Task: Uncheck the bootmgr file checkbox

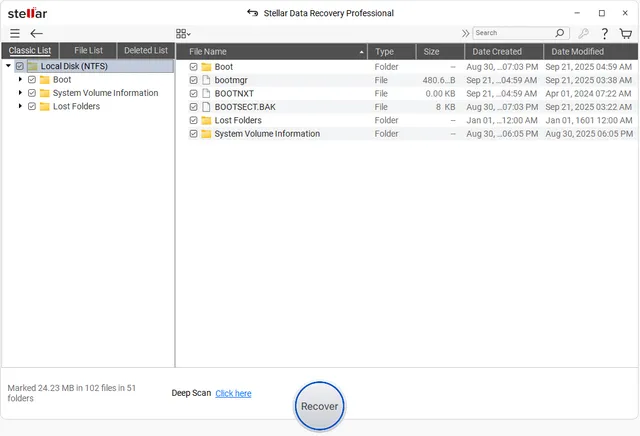Action: click(193, 80)
